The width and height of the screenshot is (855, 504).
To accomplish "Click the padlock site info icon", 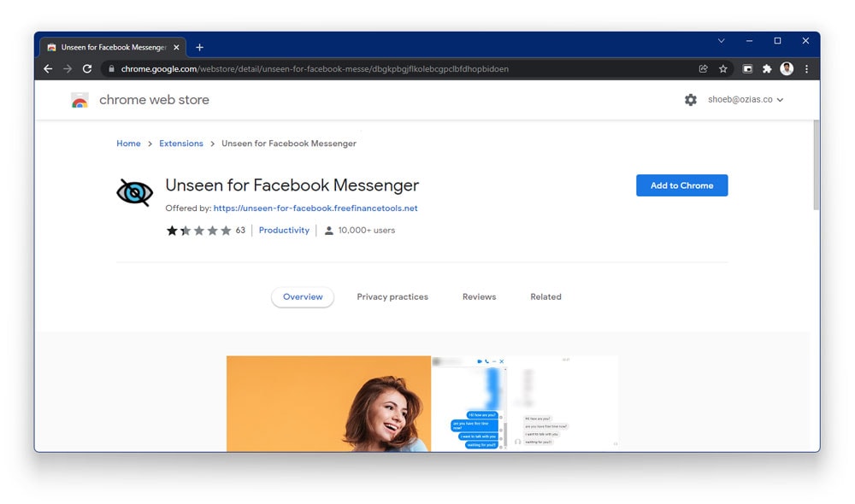I will coord(112,68).
